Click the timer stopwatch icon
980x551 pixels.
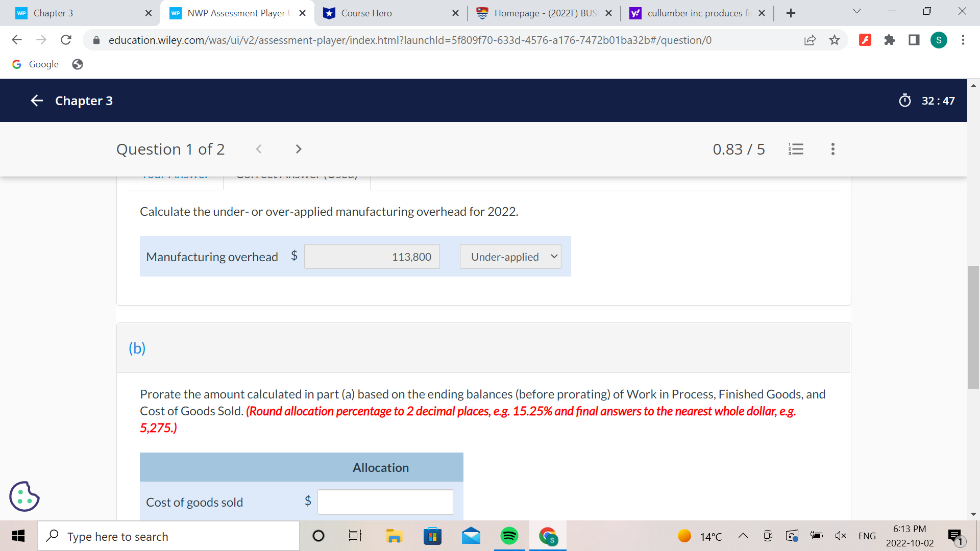click(x=904, y=101)
